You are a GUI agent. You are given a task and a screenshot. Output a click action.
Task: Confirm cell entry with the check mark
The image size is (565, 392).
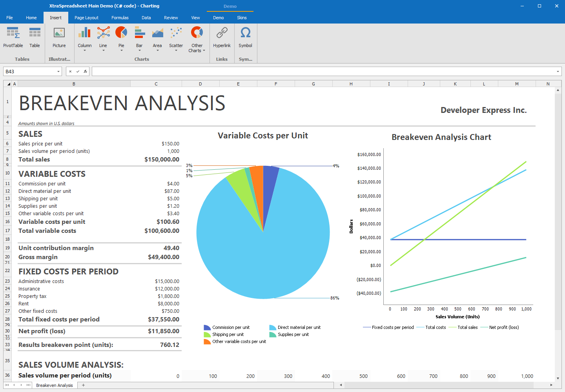(x=77, y=71)
